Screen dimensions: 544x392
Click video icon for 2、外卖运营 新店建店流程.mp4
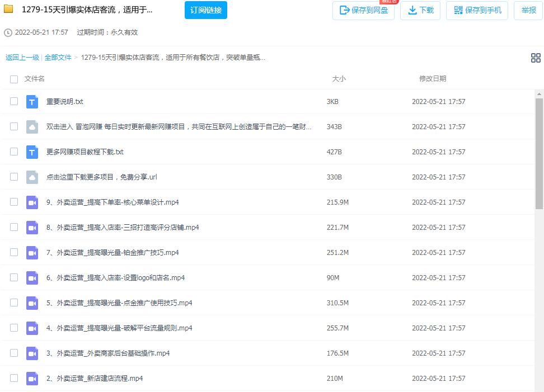click(32, 379)
